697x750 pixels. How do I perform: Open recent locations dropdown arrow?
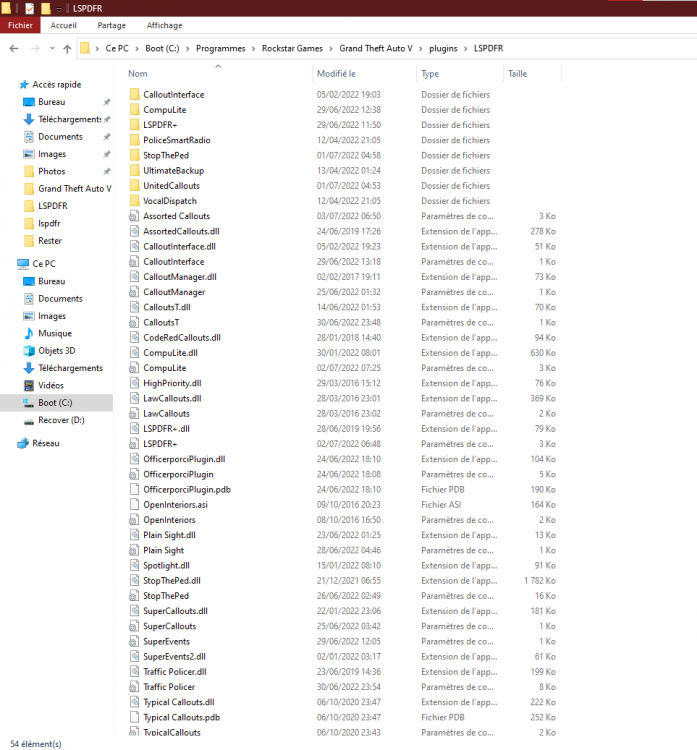pos(52,48)
